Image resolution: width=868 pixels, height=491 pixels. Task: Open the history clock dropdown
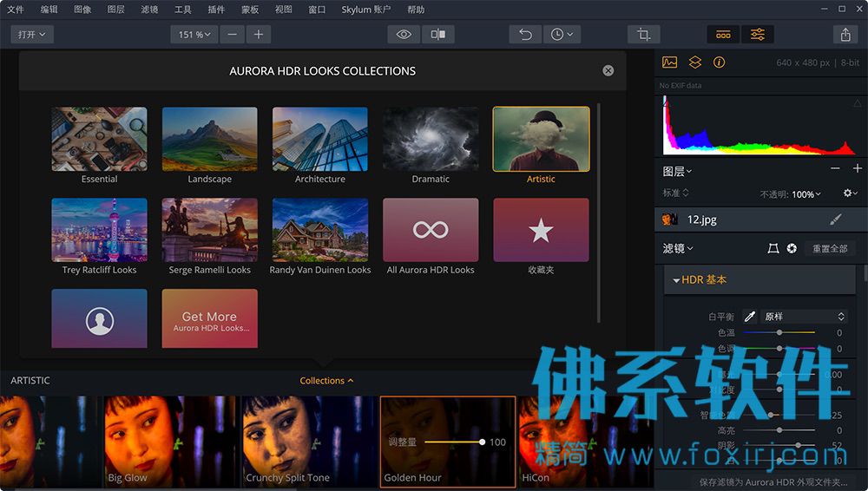tap(562, 35)
